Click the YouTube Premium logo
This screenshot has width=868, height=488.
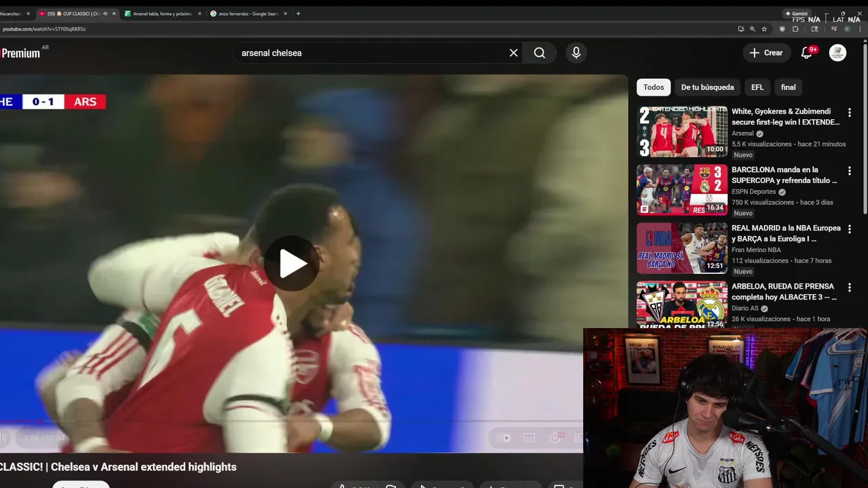20,53
